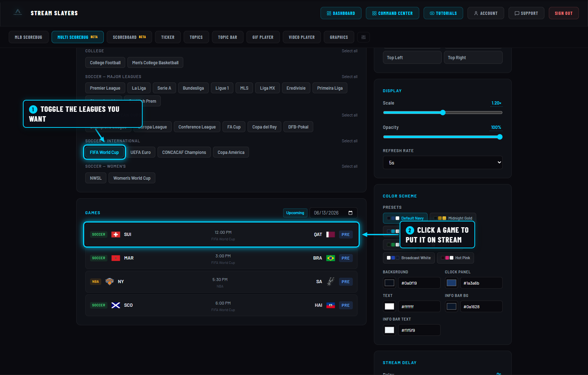Apply the Broadcast White color preset
Image resolution: width=588 pixels, height=375 pixels.
click(x=409, y=258)
